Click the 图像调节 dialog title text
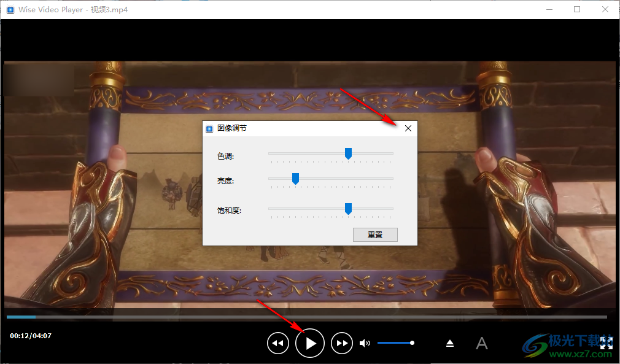620x364 pixels. (232, 128)
